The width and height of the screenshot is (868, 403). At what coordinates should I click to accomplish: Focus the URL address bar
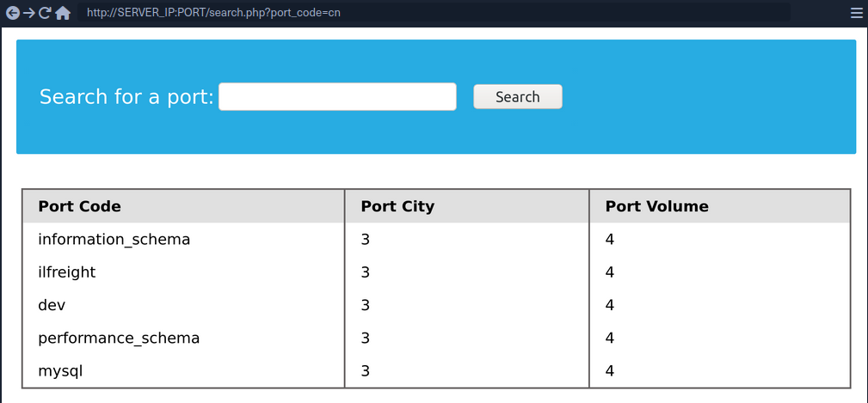430,13
